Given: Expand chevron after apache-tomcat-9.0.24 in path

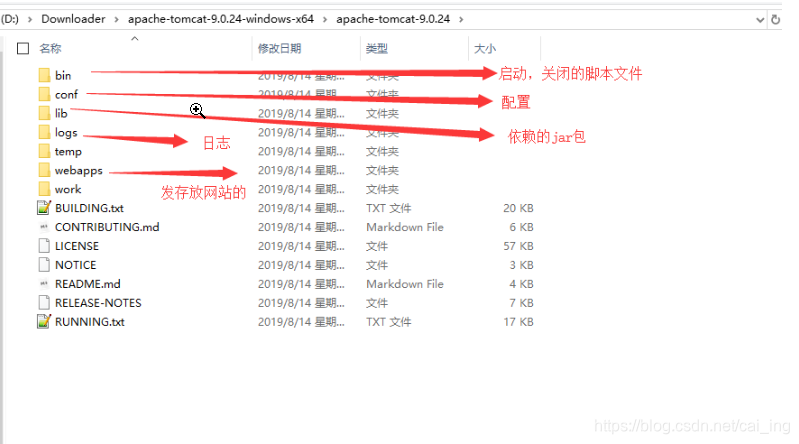Looking at the screenshot, I should [x=461, y=19].
